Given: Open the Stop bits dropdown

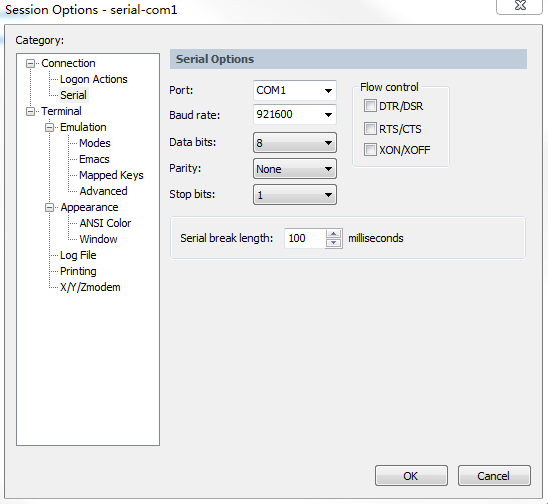Looking at the screenshot, I should pyautogui.click(x=295, y=195).
